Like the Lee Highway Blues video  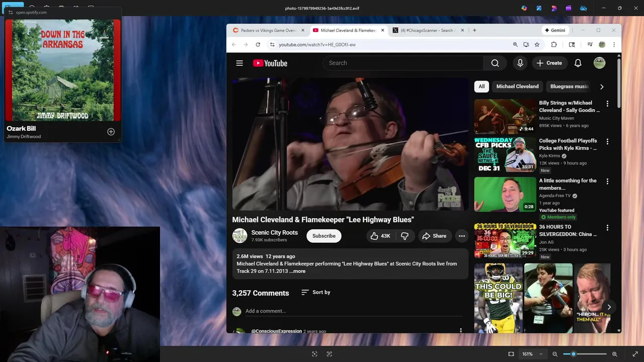click(x=380, y=236)
